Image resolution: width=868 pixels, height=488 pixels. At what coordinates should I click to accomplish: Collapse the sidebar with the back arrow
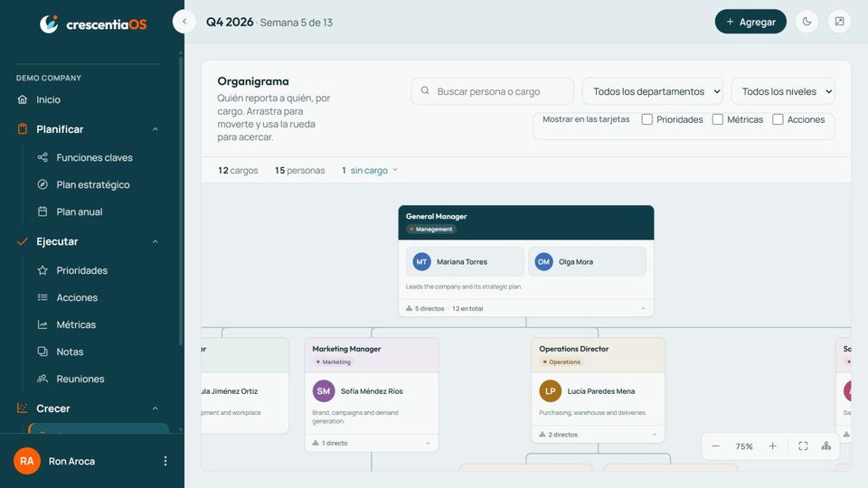pos(184,22)
